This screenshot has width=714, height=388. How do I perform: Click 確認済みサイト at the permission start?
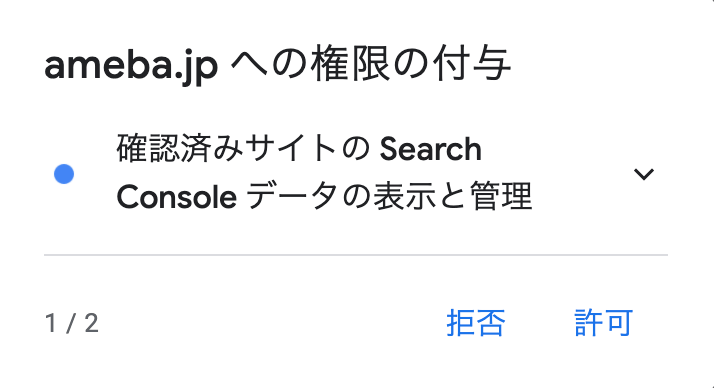click(x=227, y=149)
